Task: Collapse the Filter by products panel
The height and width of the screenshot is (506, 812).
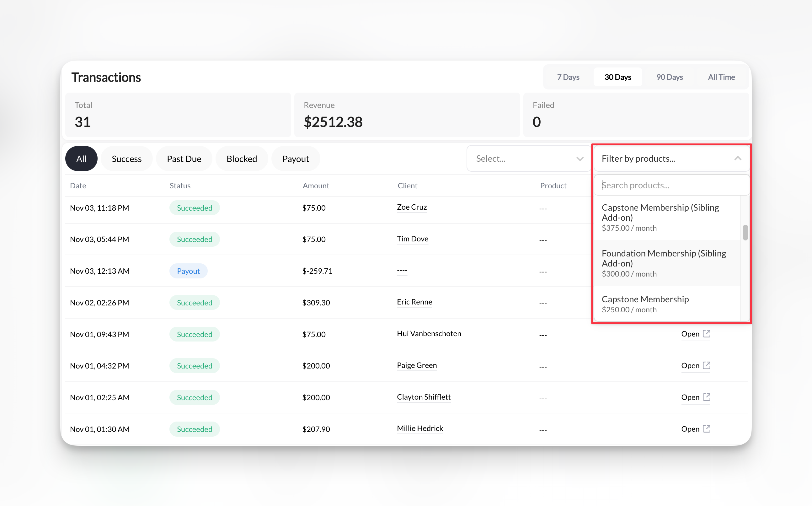Action: (737, 158)
